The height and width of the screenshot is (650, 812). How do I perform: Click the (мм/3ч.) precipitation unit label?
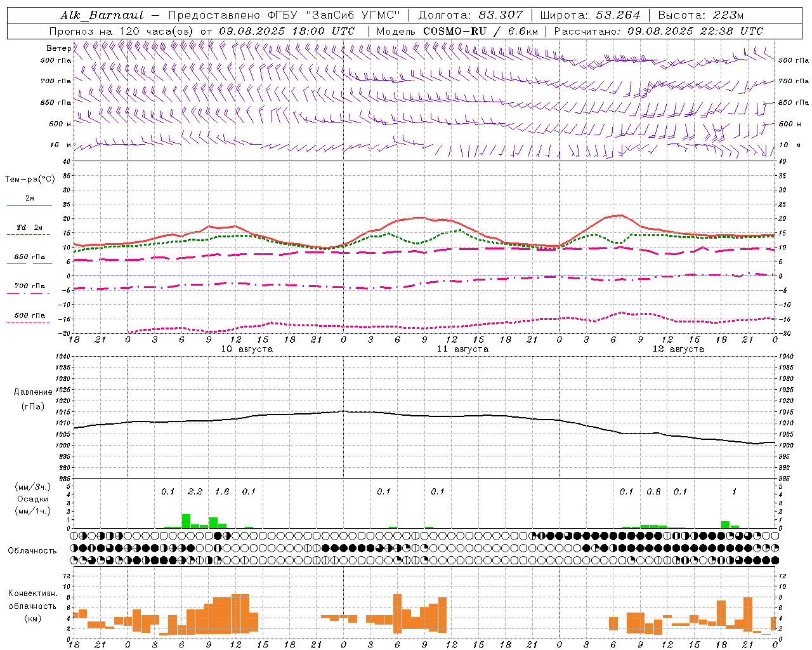coord(32,487)
